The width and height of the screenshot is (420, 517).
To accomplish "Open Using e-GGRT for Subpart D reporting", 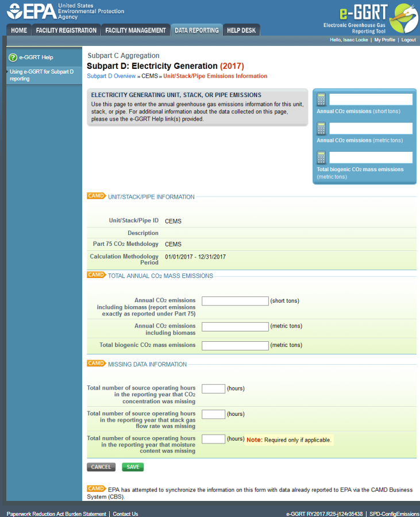I will coord(41,75).
